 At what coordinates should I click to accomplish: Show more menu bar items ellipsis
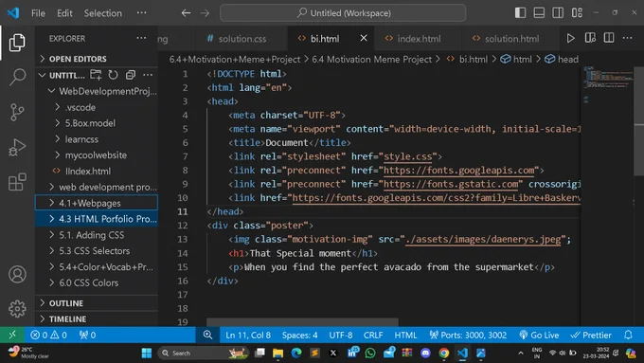point(142,13)
